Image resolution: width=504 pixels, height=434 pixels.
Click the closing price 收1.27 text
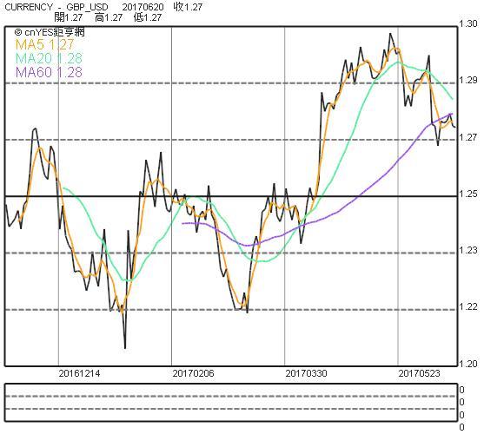click(188, 7)
